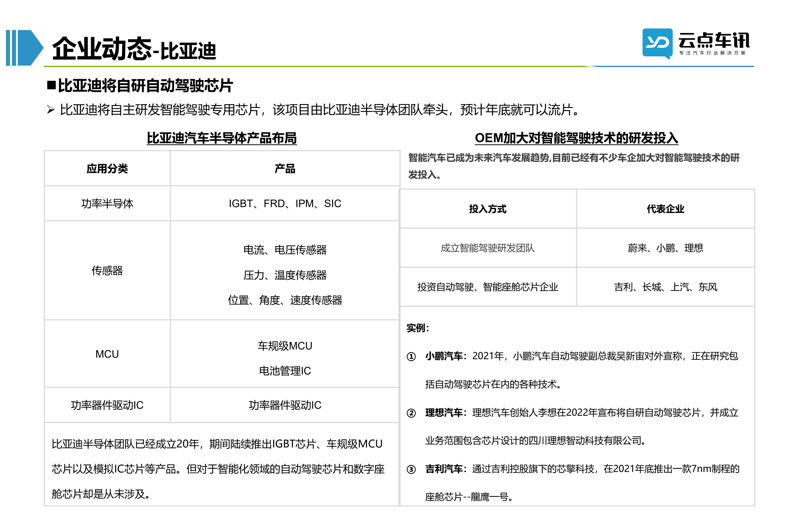The height and width of the screenshot is (532, 798).
Task: Click 功率器件驱动IC in the 应用分类 column
Action: (x=107, y=405)
